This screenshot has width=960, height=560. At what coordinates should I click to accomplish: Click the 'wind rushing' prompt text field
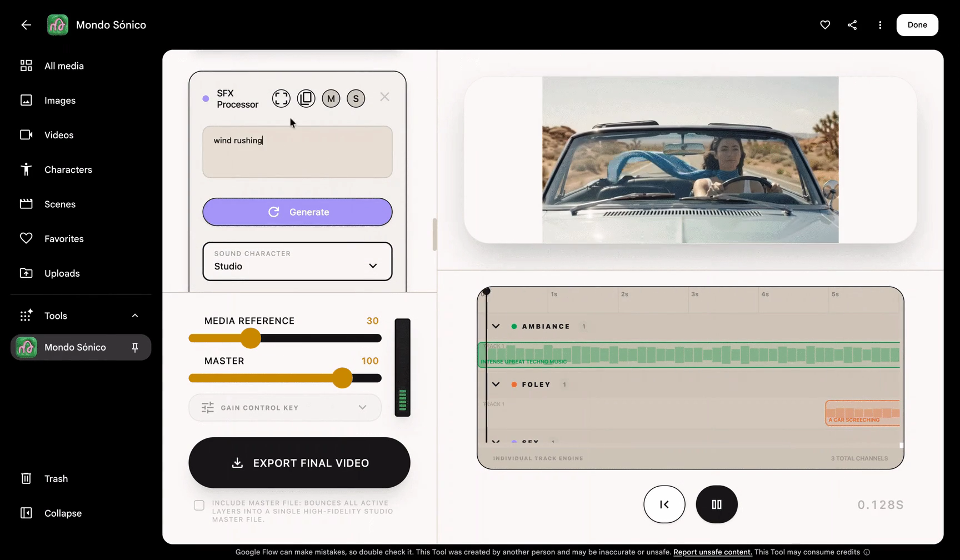(x=297, y=152)
